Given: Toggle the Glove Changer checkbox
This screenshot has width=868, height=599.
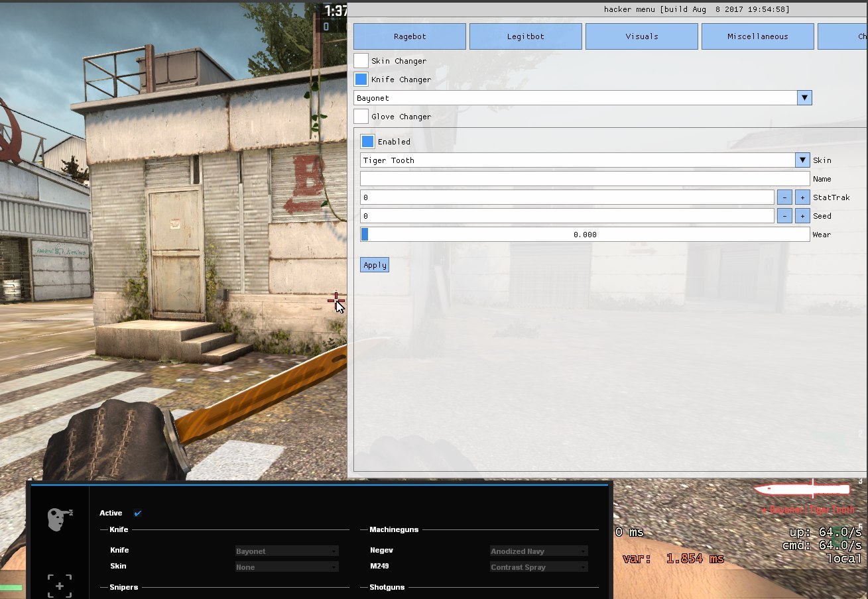Looking at the screenshot, I should tap(361, 117).
